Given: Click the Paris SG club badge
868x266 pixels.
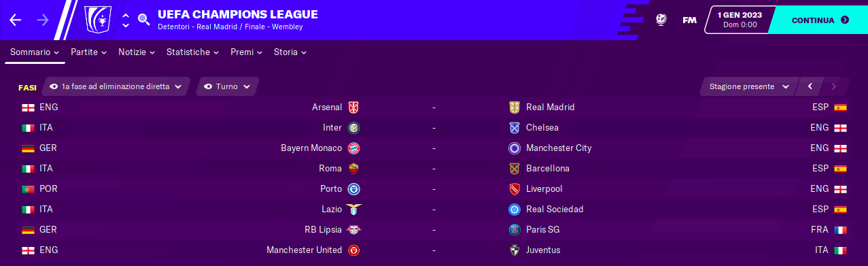Looking at the screenshot, I should tap(515, 230).
